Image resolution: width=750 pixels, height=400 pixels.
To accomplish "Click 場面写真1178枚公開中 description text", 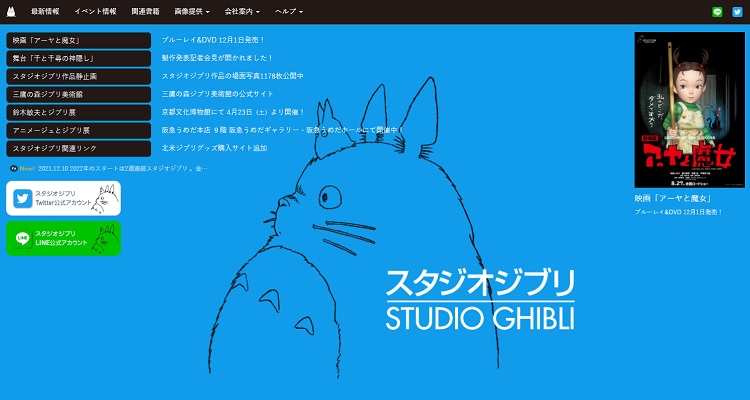I will pyautogui.click(x=232, y=76).
